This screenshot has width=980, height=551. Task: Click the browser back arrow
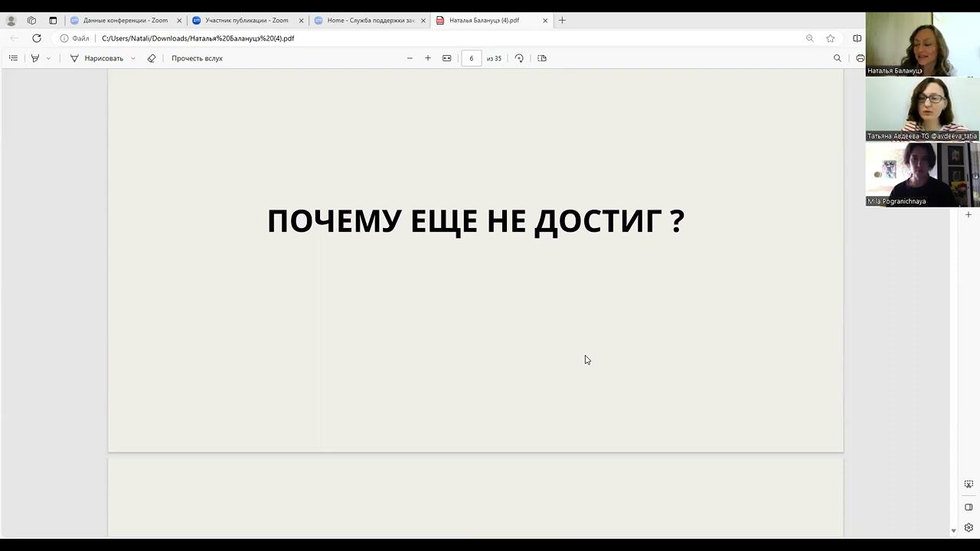tap(14, 38)
